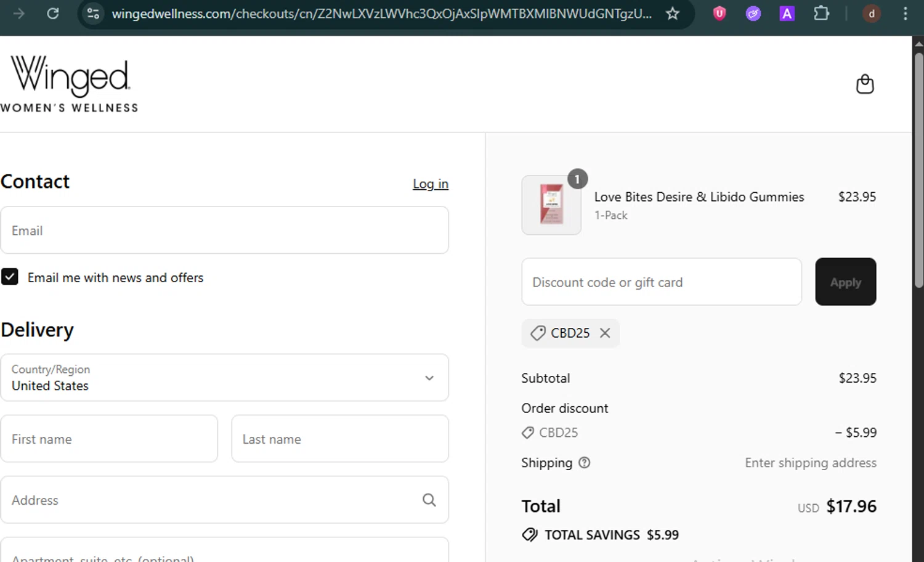Click the Delivery heading
The width and height of the screenshot is (924, 562).
(x=37, y=330)
